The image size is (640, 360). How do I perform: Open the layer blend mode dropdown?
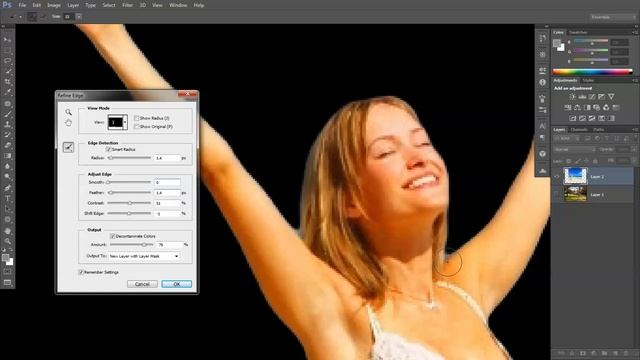pos(575,149)
